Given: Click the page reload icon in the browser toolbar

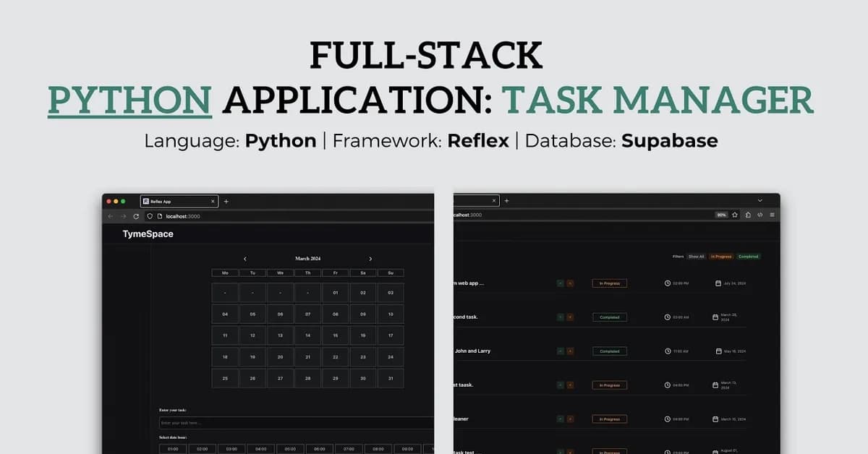Looking at the screenshot, I should (136, 216).
